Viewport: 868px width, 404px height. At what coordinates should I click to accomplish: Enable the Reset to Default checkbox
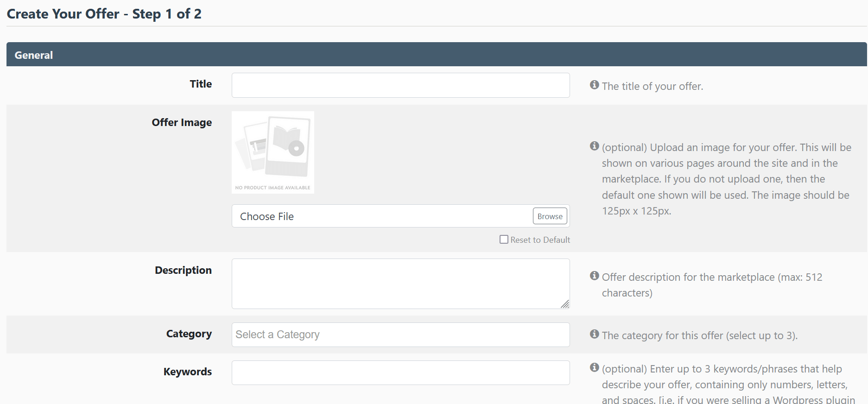pos(504,240)
